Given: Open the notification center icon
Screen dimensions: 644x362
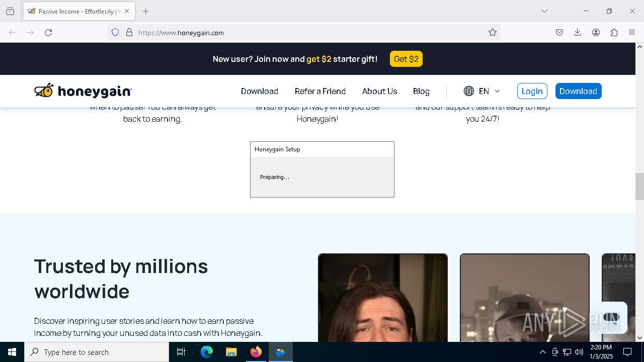Looking at the screenshot, I should [x=627, y=352].
